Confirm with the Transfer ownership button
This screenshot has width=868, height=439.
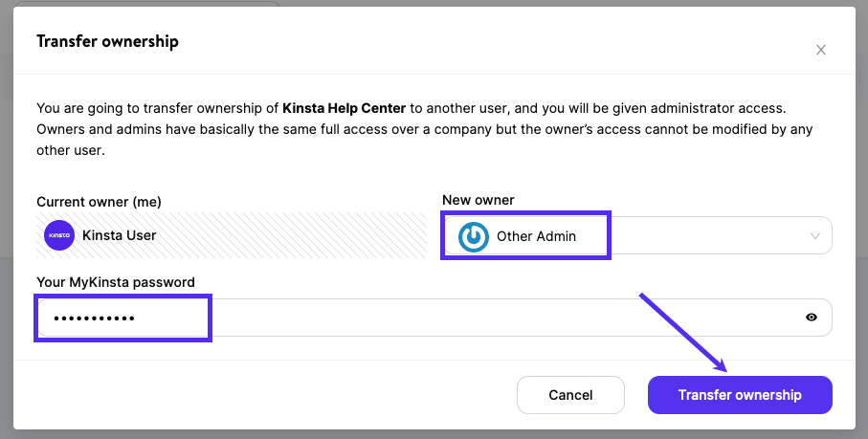[x=740, y=395]
